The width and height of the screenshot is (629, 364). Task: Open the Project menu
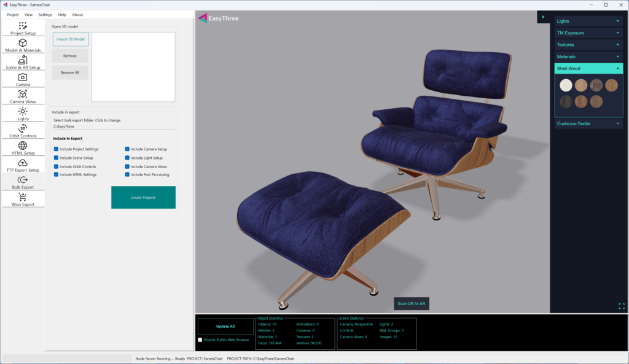(12, 14)
